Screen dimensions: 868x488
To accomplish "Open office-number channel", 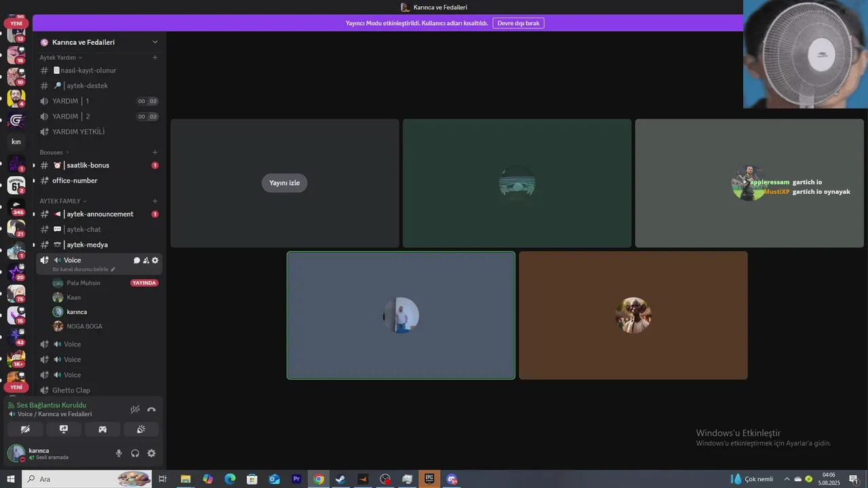I will [99, 181].
